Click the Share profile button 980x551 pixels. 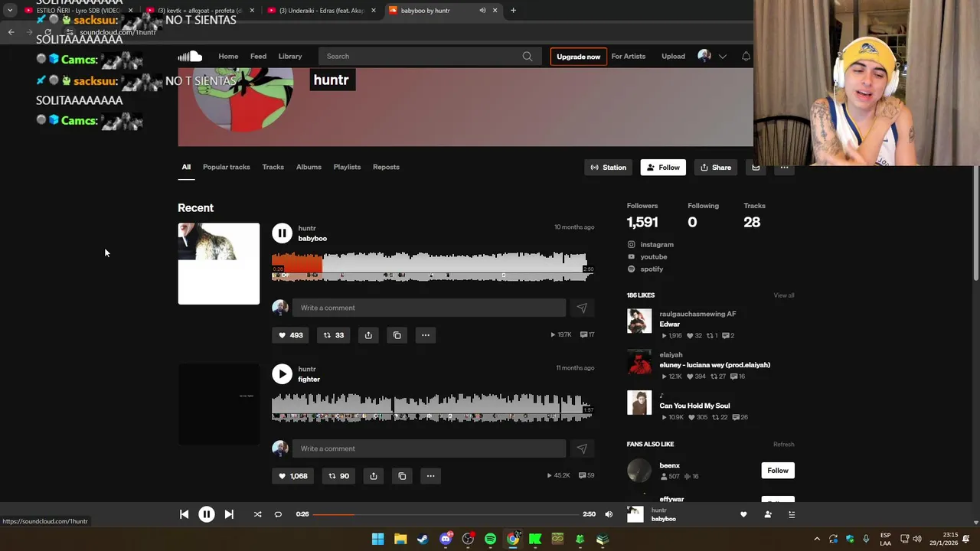click(x=716, y=167)
